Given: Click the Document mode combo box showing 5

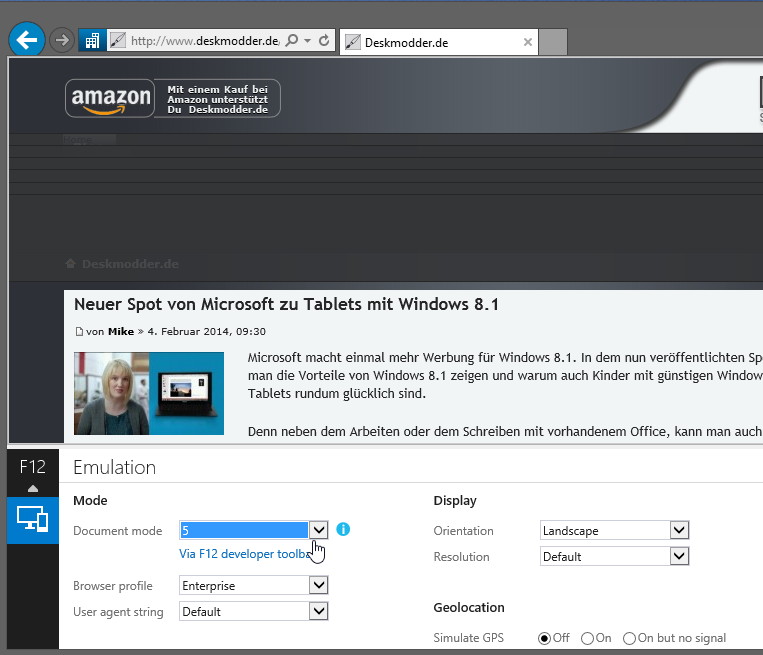Looking at the screenshot, I should (254, 530).
